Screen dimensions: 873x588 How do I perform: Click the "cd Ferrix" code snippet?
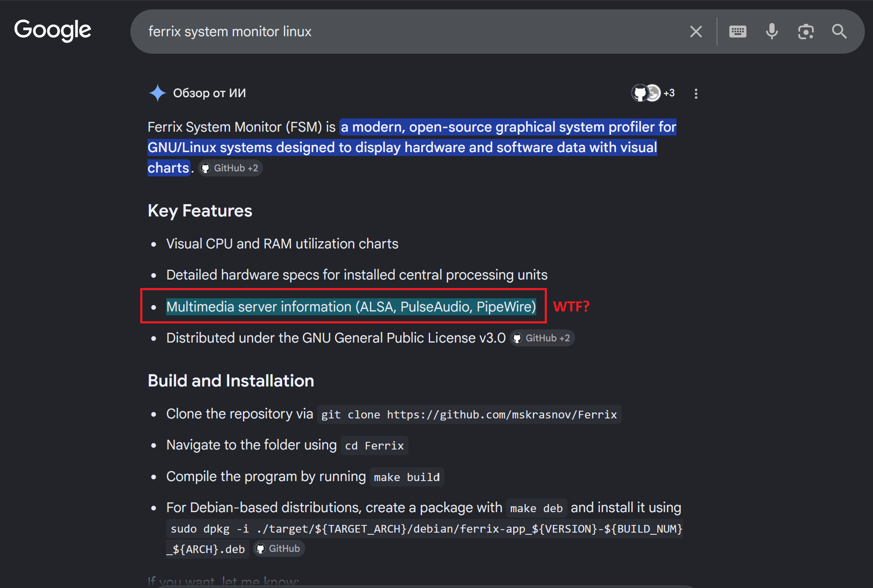click(374, 445)
